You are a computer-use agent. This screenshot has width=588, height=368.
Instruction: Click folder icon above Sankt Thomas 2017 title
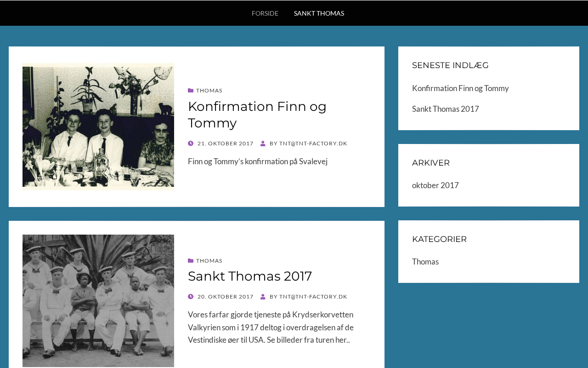[x=191, y=261]
